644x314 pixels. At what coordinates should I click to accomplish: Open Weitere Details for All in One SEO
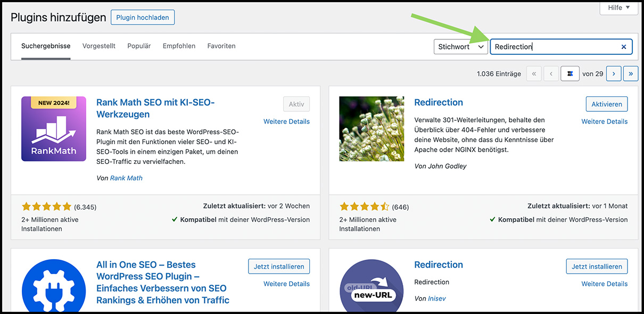286,284
